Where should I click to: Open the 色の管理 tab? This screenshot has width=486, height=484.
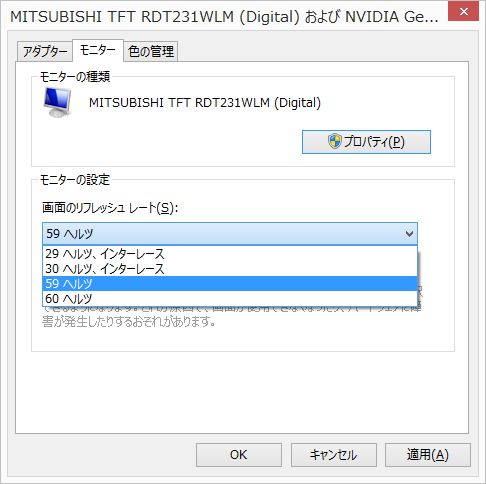tap(151, 52)
